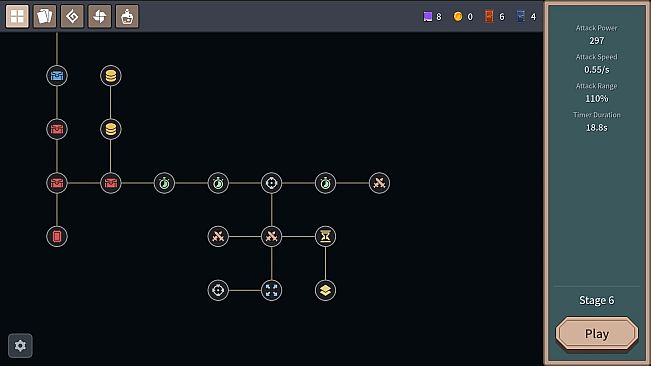Open the cards tab
The height and width of the screenshot is (366, 651).
pyautogui.click(x=44, y=17)
